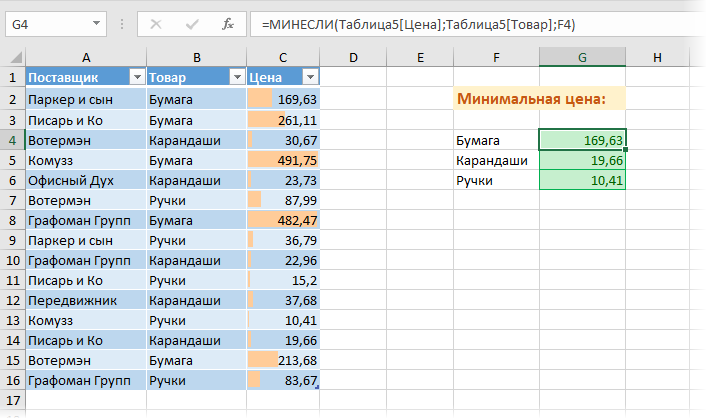This screenshot has width=707, height=419.
Task: Click Карандаши cell in row 10
Action: click(x=197, y=261)
